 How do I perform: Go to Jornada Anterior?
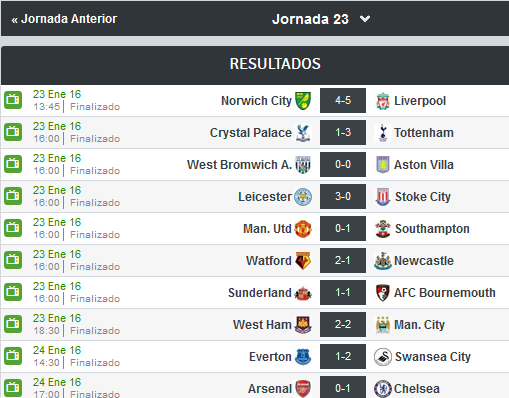tap(64, 19)
